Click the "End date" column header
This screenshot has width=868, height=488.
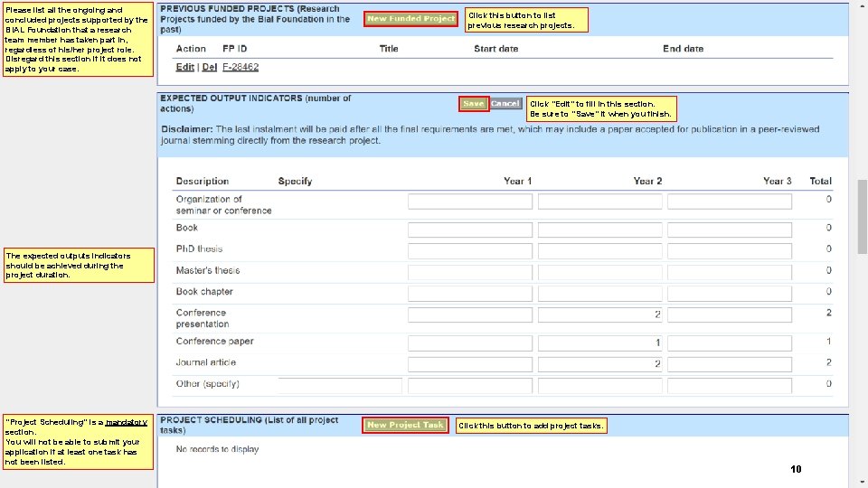tap(684, 49)
